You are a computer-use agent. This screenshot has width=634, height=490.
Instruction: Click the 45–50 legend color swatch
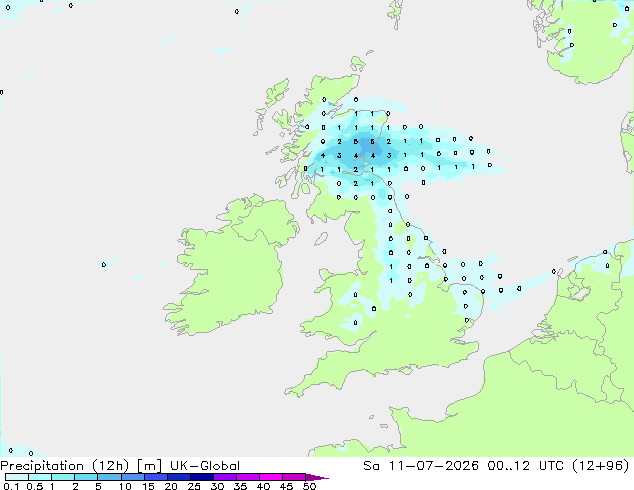[294, 477]
